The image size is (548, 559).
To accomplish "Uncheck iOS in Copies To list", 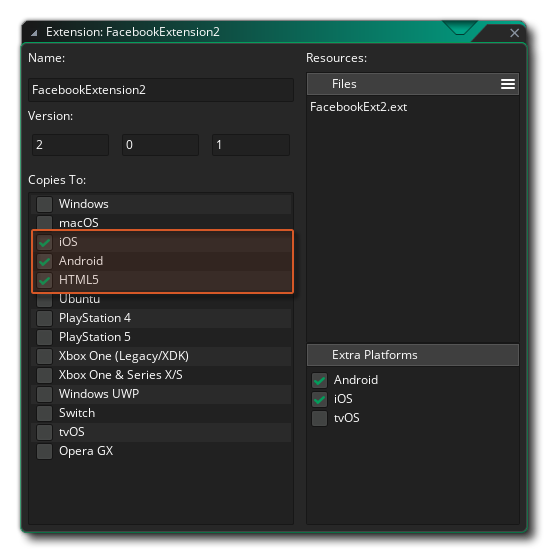I will [45, 242].
